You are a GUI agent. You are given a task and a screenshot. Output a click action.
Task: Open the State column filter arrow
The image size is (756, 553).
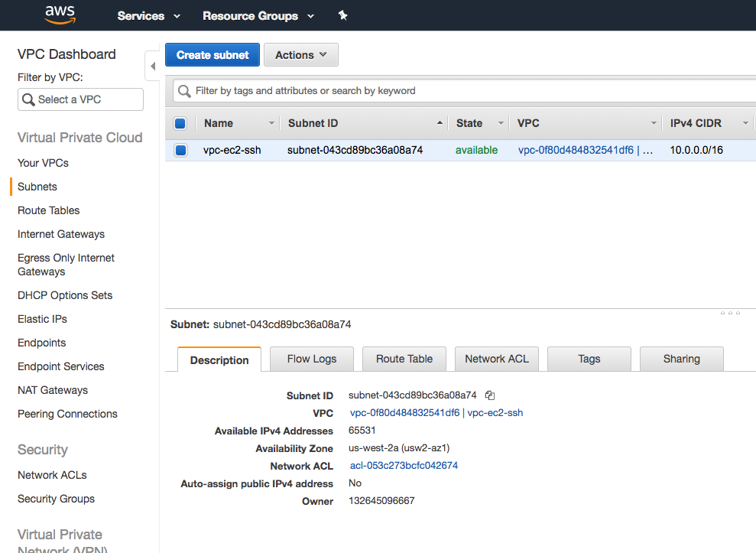(501, 124)
